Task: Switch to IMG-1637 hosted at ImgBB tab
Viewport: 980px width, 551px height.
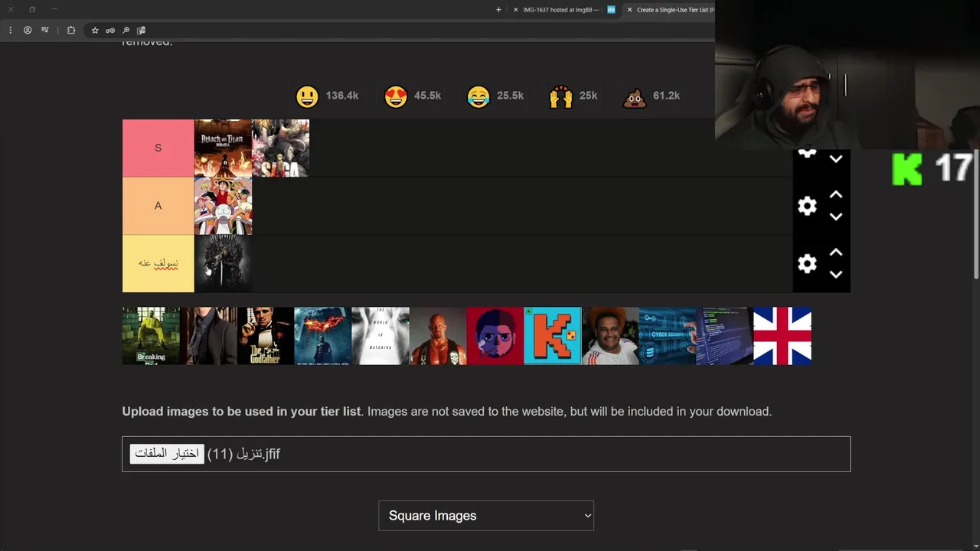Action: pos(560,10)
